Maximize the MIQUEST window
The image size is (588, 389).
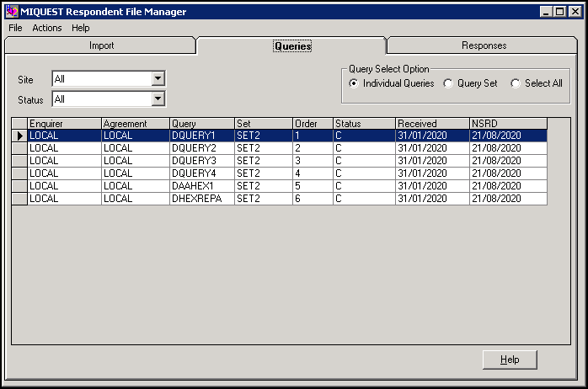click(559, 12)
